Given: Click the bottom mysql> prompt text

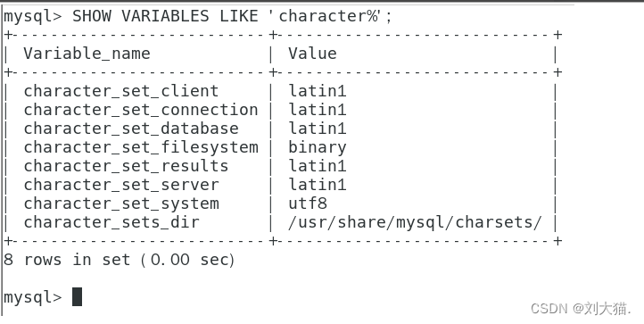Looking at the screenshot, I should tap(32, 297).
